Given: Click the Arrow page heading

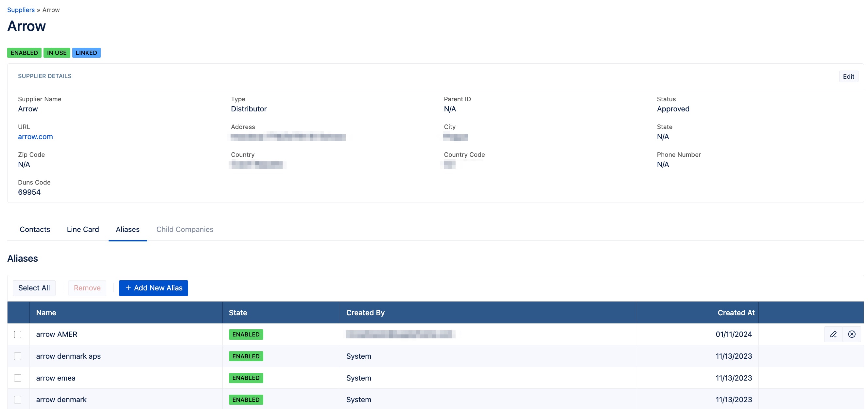Looking at the screenshot, I should pyautogui.click(x=26, y=26).
